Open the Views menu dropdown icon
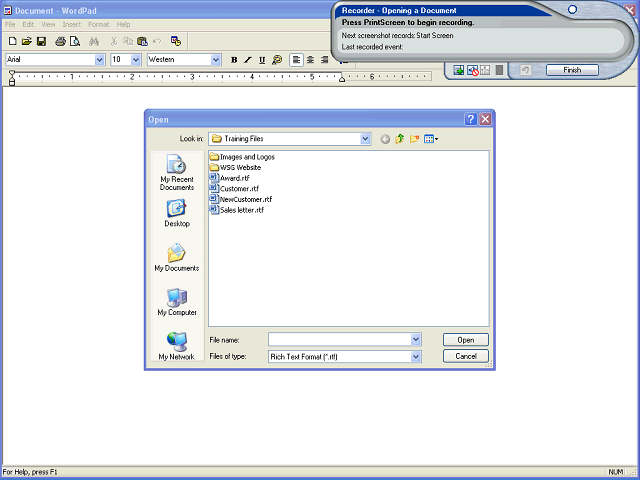Viewport: 640px width, 480px height. click(x=431, y=139)
